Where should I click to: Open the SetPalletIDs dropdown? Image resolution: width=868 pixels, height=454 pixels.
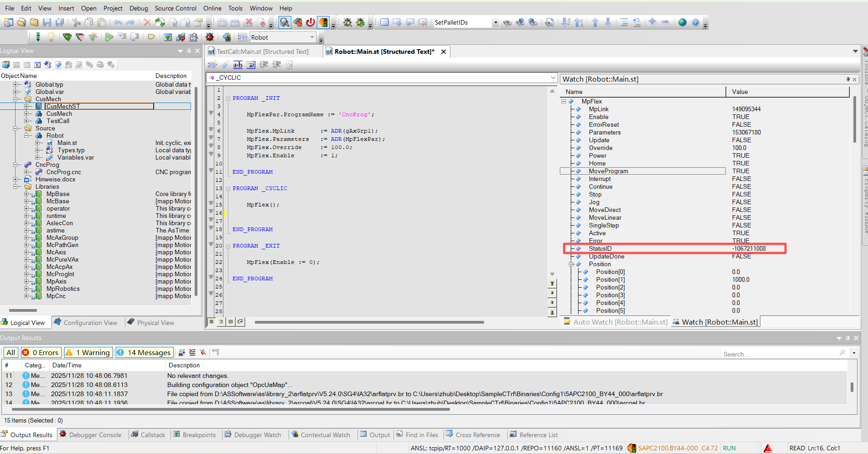495,23
